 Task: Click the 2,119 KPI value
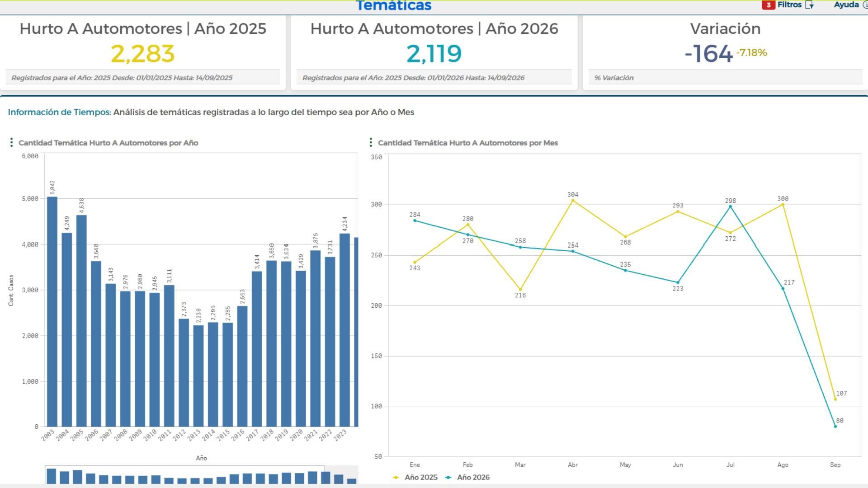coord(434,54)
